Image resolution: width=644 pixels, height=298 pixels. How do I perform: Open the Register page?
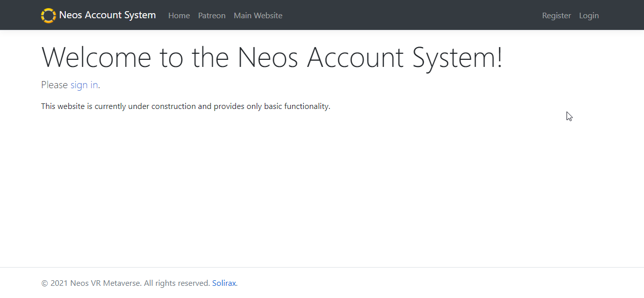pos(556,16)
